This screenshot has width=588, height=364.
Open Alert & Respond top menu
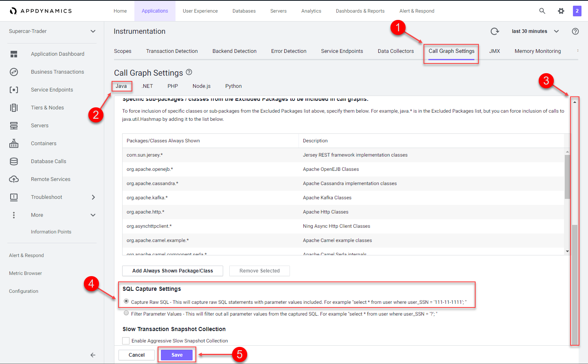coord(417,11)
